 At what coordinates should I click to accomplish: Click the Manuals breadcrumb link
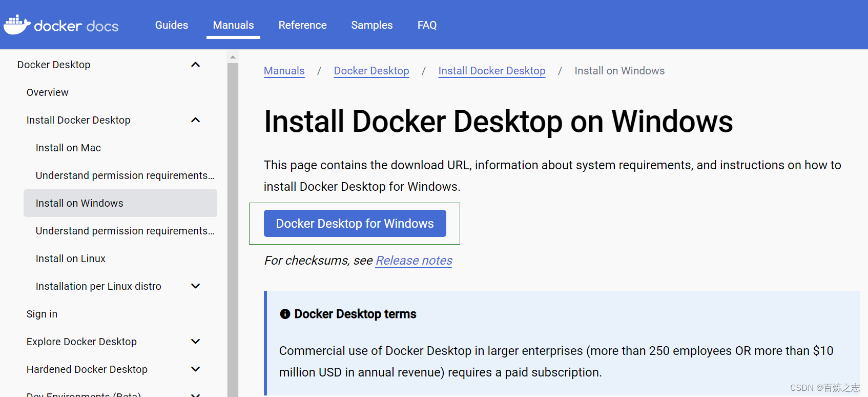tap(284, 71)
